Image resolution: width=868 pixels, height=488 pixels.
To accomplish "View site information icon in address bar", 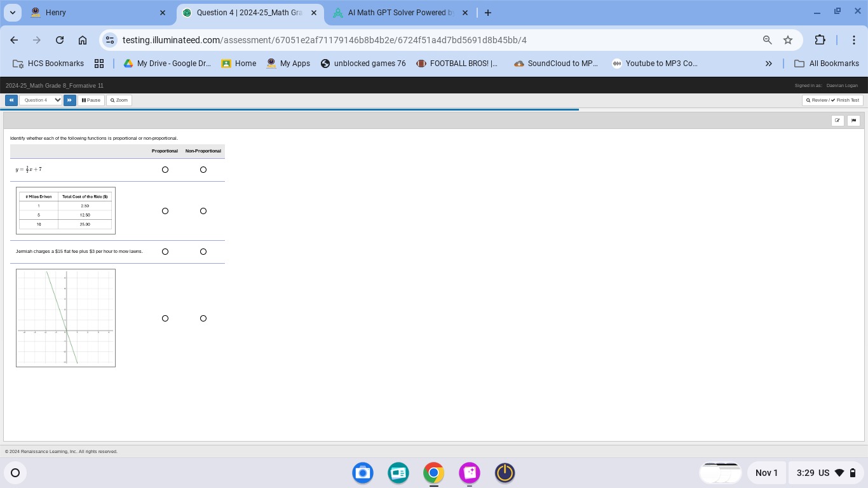I will 111,40.
